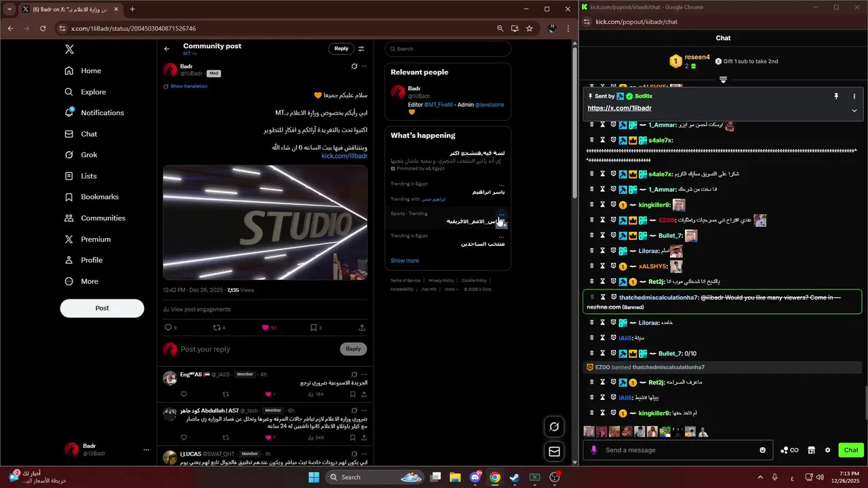This screenshot has height=488, width=868.
Task: Open Windows Start button in taskbar
Action: 314,477
